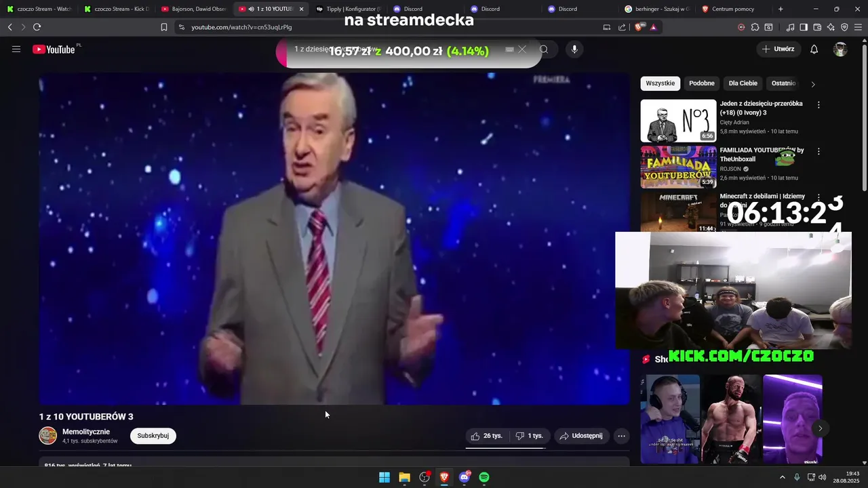Select the Wszystkie filter chip

coord(660,83)
